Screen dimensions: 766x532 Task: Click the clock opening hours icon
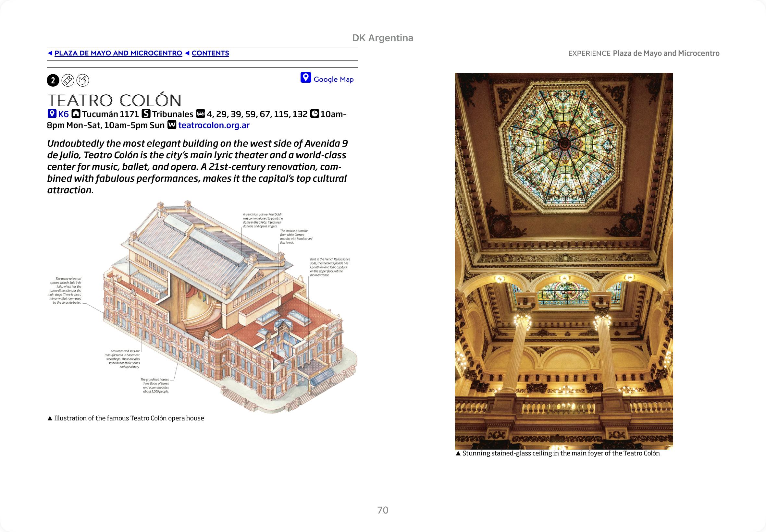(315, 114)
